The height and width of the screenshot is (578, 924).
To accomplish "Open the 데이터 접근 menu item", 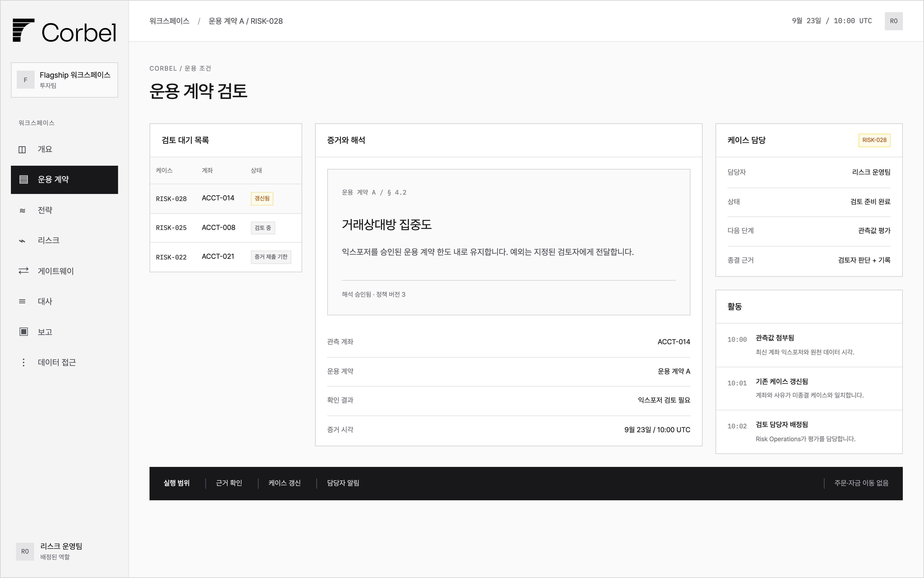I will [x=65, y=362].
